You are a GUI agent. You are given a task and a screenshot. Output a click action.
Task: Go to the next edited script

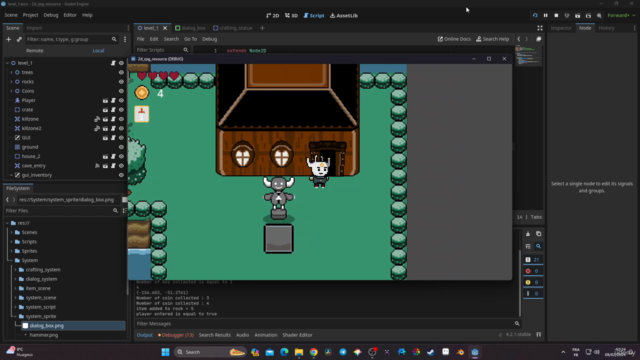[527, 39]
